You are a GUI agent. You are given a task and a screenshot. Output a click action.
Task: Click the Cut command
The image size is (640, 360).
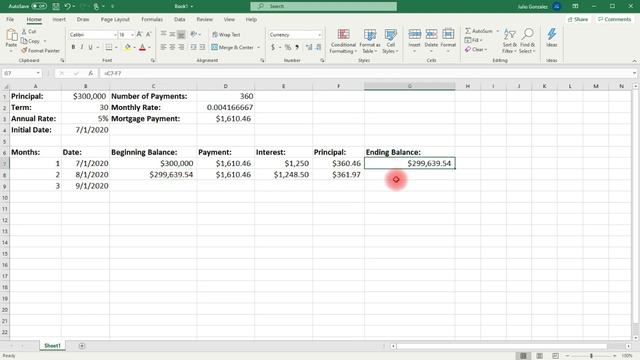click(29, 31)
